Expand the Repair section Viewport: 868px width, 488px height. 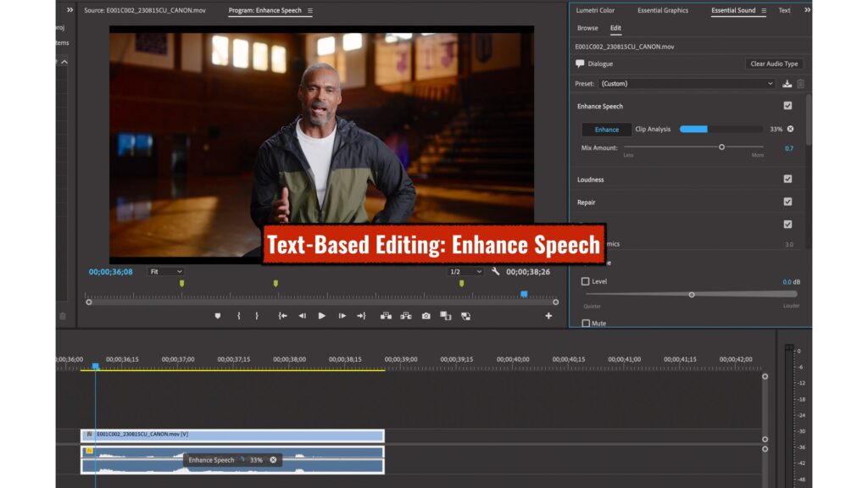point(587,202)
